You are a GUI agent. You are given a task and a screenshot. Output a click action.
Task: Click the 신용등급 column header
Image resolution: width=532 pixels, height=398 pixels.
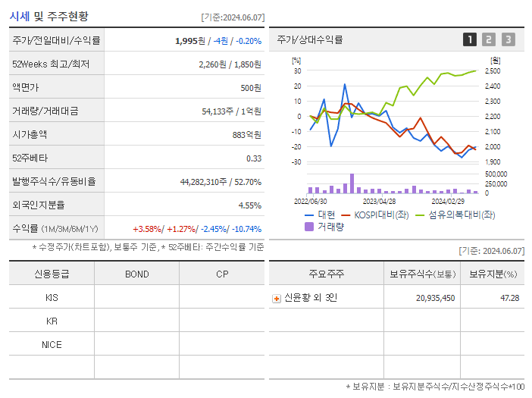(x=52, y=274)
